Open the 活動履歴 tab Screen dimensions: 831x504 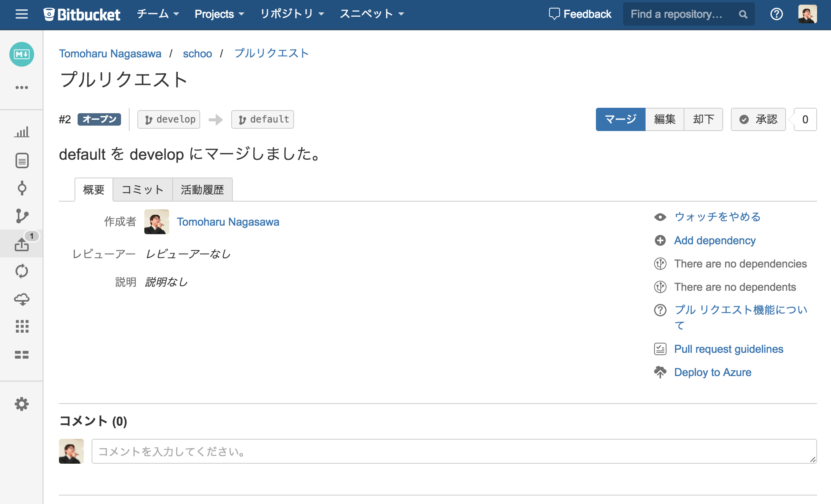pyautogui.click(x=203, y=190)
